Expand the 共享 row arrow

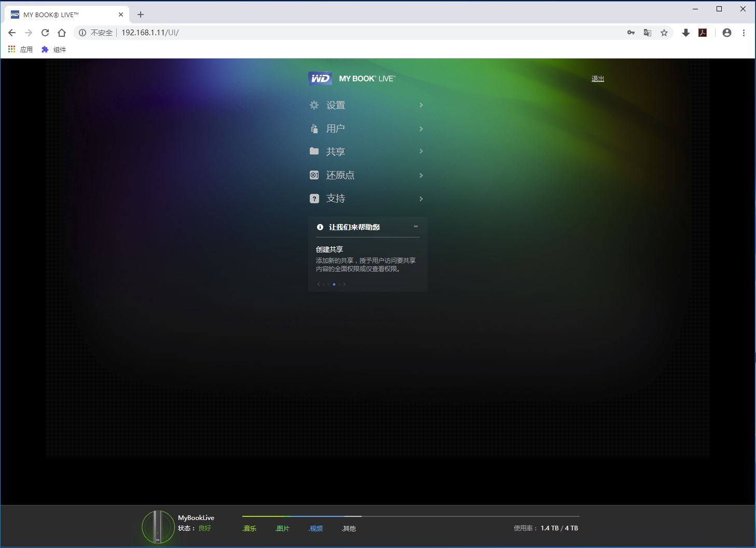[421, 151]
